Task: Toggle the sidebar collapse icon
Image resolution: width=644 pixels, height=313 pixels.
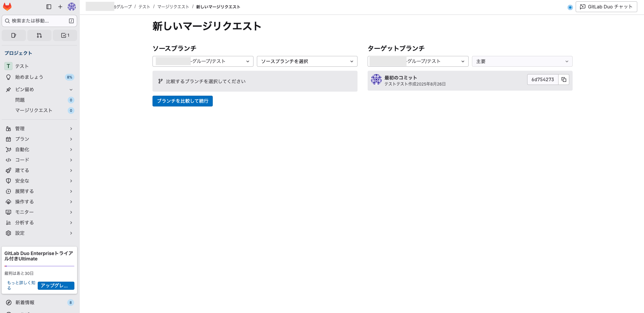Action: (49, 7)
